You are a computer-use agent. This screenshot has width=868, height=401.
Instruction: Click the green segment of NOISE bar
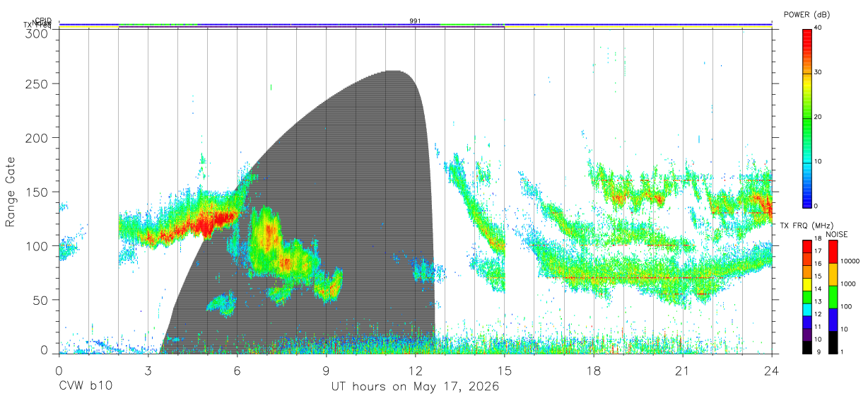coord(833,297)
